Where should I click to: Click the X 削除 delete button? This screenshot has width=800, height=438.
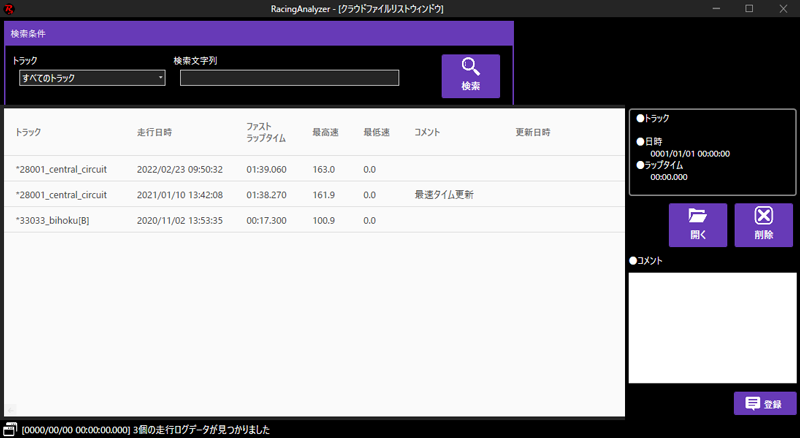763,225
